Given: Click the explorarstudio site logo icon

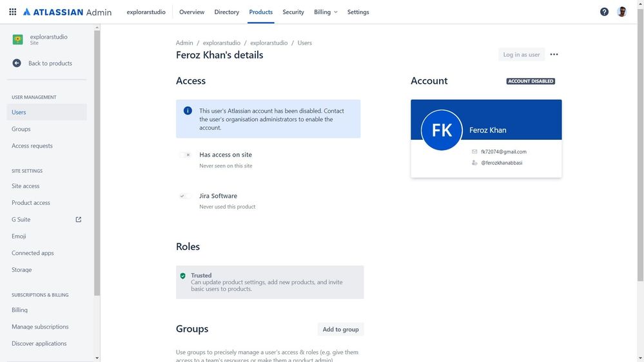Looking at the screenshot, I should click(x=17, y=39).
